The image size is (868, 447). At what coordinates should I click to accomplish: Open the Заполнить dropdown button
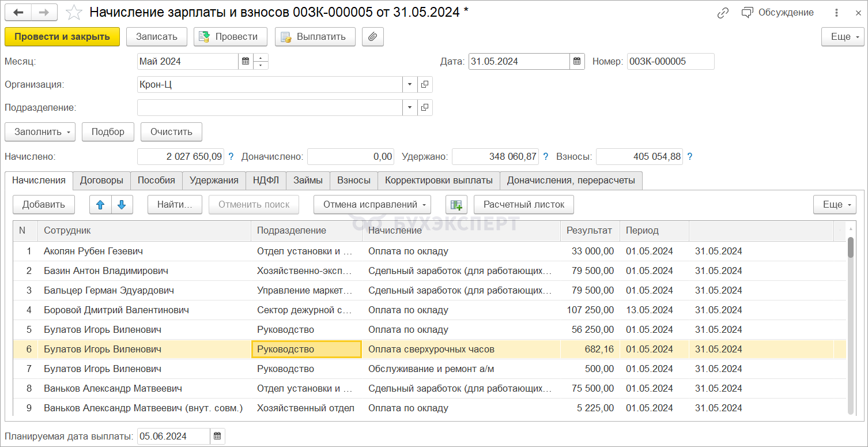[40, 132]
